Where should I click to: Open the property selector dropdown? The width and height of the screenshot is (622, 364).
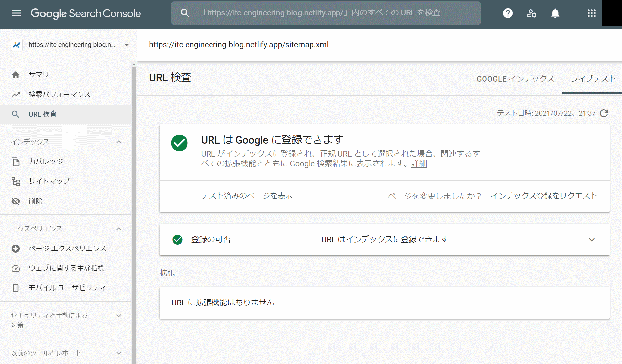(127, 45)
